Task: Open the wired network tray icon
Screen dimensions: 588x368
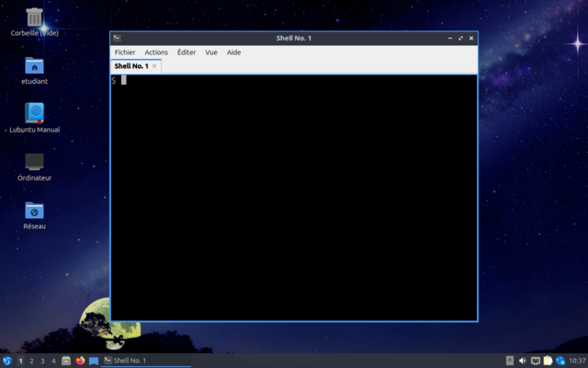Action: [x=536, y=361]
